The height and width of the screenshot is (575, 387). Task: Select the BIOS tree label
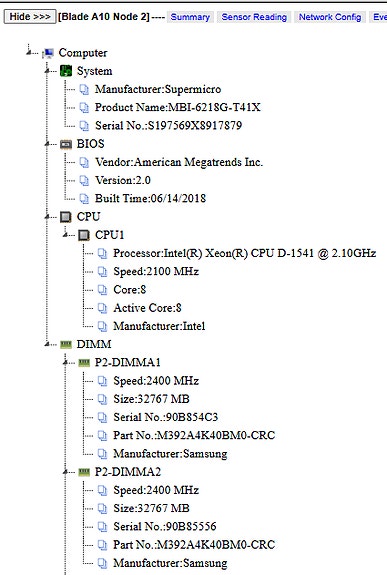coord(90,144)
